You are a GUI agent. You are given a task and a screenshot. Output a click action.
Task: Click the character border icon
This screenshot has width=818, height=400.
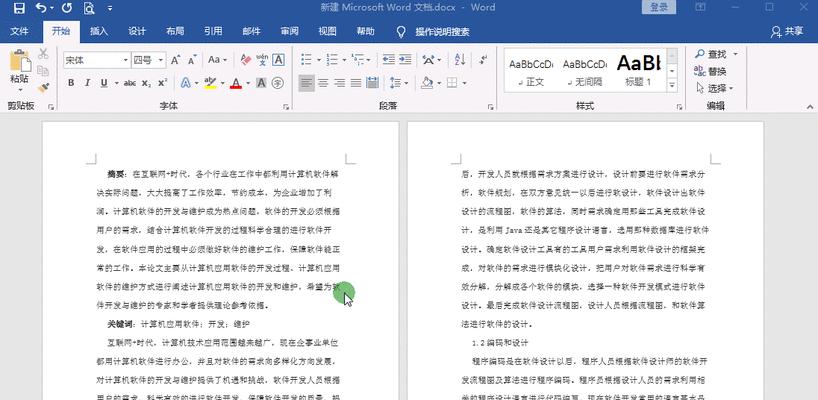click(279, 60)
